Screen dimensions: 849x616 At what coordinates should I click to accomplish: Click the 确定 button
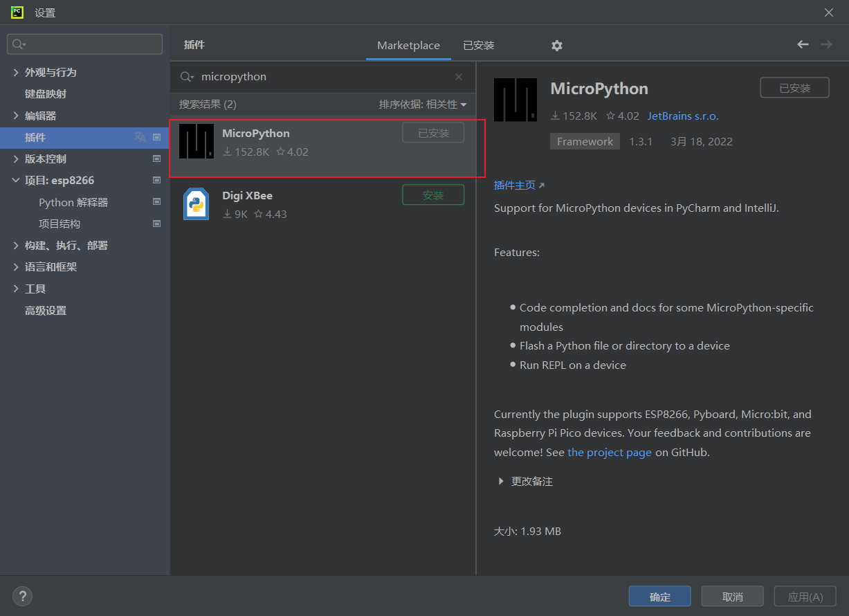coord(659,597)
